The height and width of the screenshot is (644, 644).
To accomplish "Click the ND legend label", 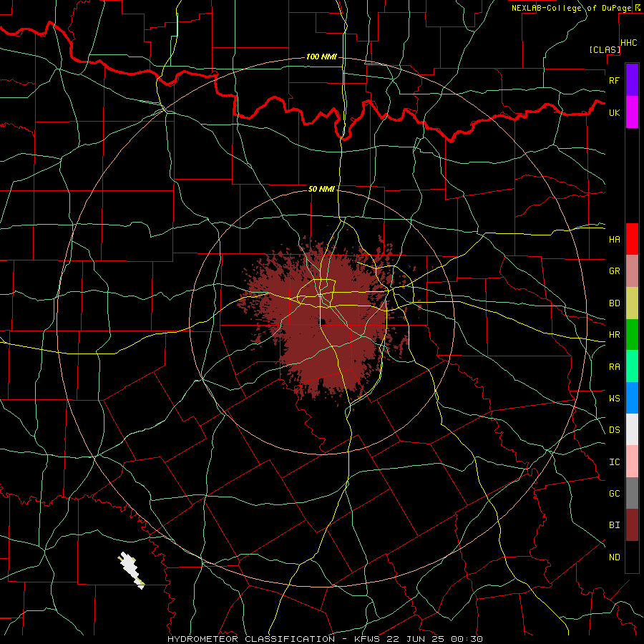I will [x=614, y=557].
